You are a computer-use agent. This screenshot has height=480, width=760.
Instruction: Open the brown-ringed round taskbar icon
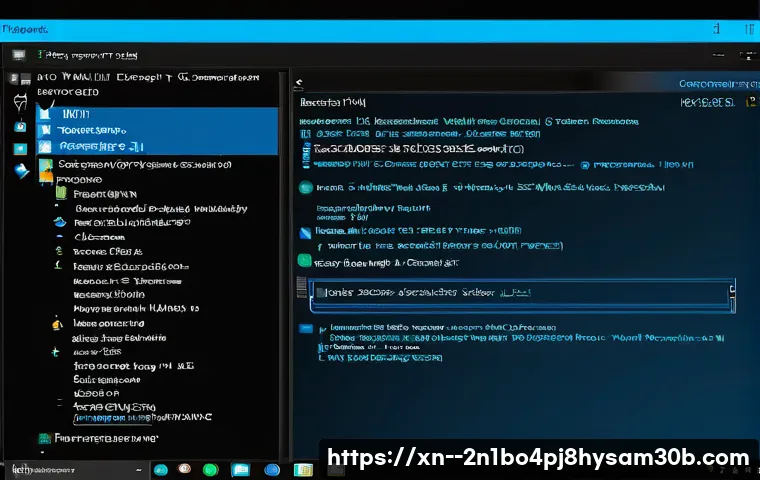tap(185, 468)
